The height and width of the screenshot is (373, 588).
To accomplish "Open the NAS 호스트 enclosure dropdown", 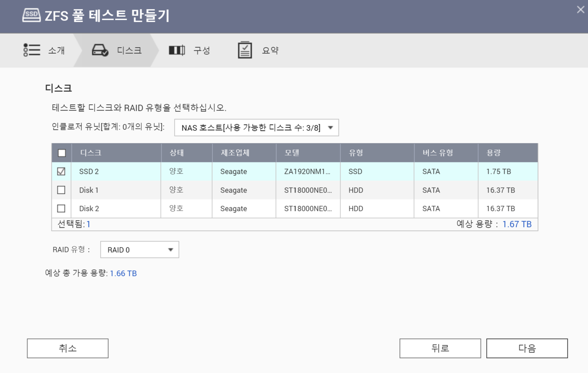I will [x=256, y=128].
